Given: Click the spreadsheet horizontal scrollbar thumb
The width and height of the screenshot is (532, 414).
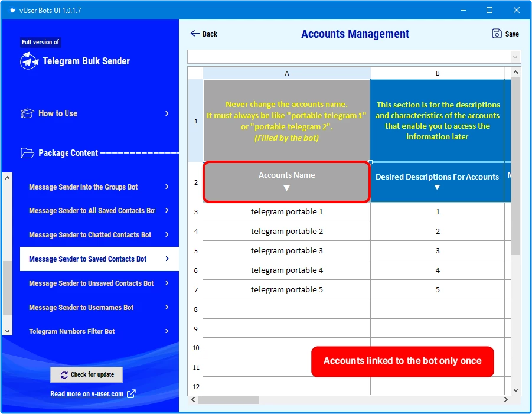Looking at the screenshot, I should pos(229,400).
